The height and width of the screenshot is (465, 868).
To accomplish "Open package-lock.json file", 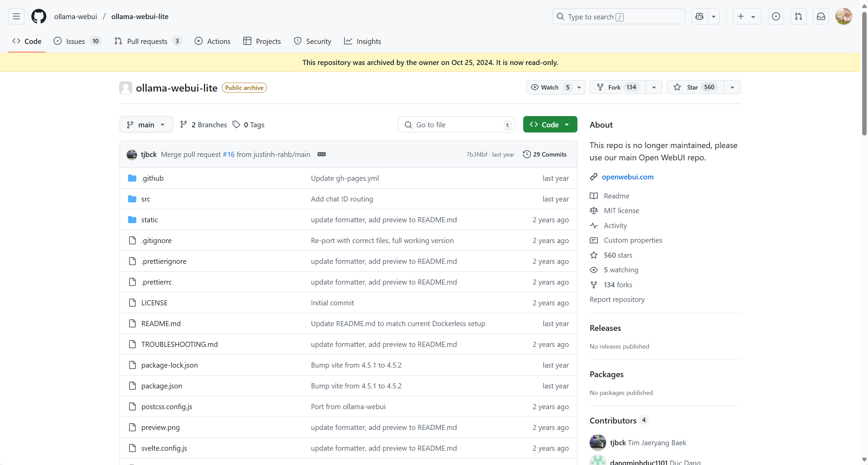I will [170, 365].
